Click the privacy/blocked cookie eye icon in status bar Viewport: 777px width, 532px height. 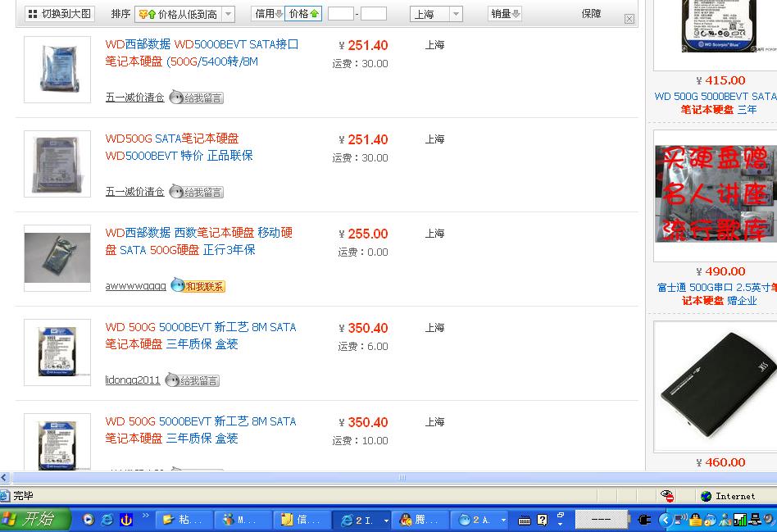(x=667, y=496)
